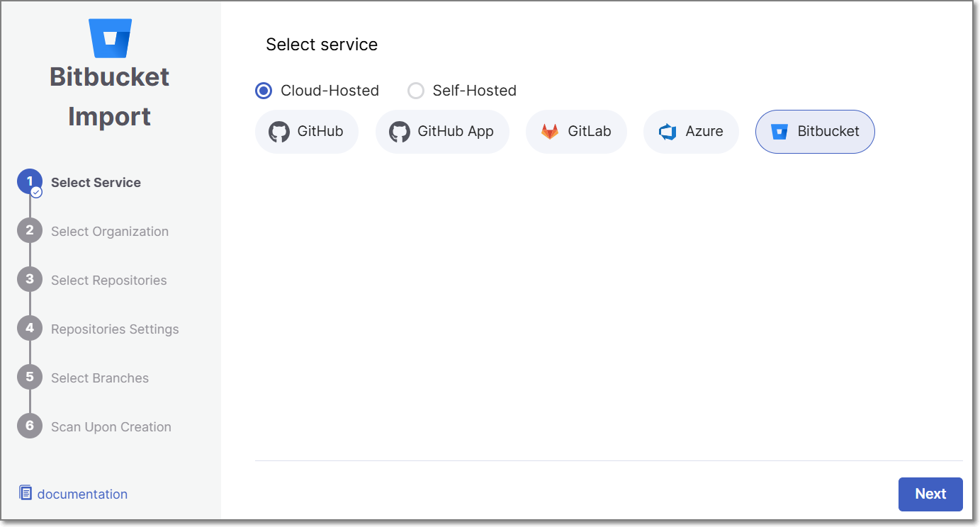Click step 6 Scan Upon Creation

(x=111, y=426)
